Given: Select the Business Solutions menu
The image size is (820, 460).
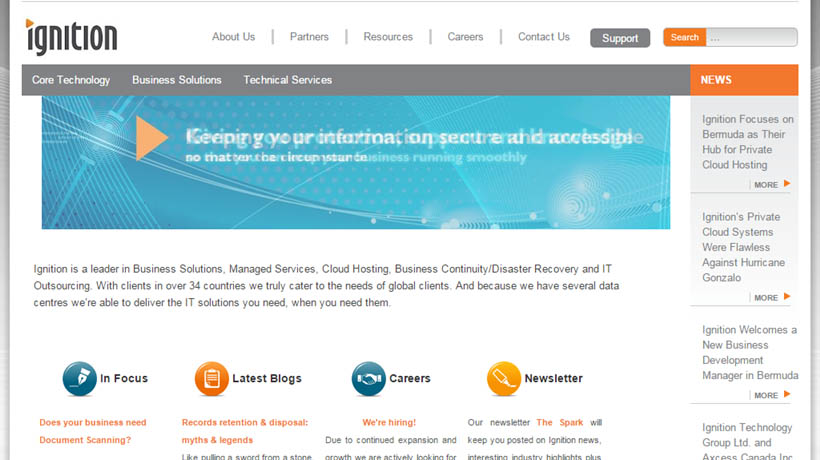Looking at the screenshot, I should [177, 80].
